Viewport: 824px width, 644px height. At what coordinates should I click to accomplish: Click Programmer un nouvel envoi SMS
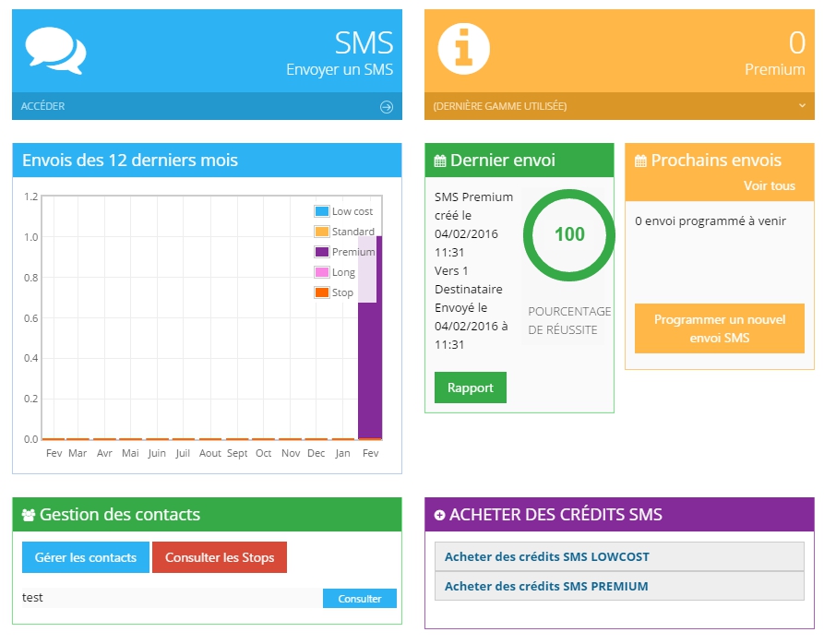pos(720,328)
